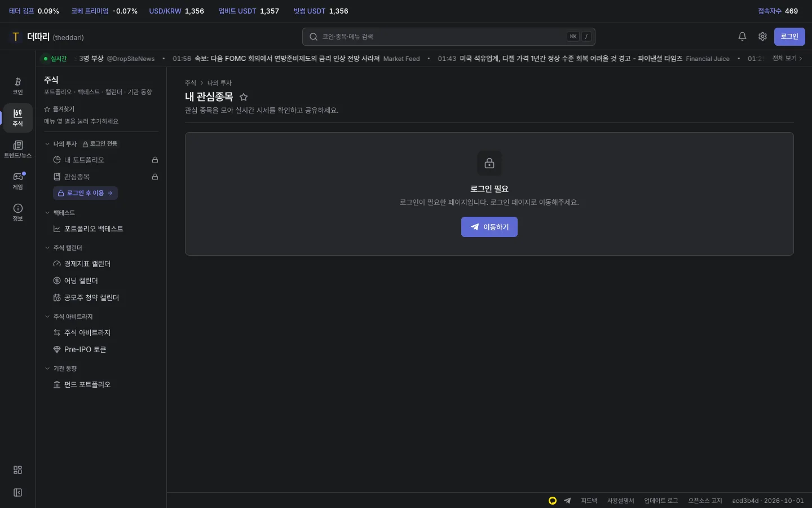
Task: Click 접속자수 counter
Action: point(778,11)
